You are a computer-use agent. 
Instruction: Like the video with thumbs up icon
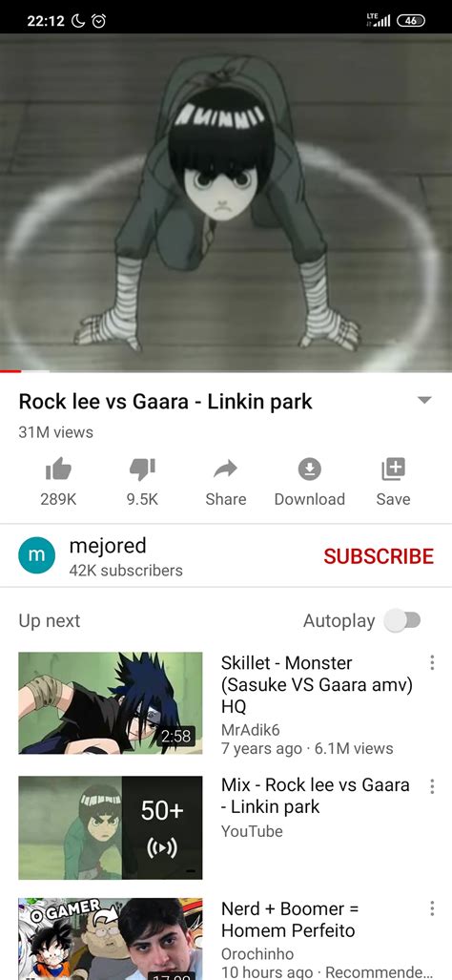[58, 469]
